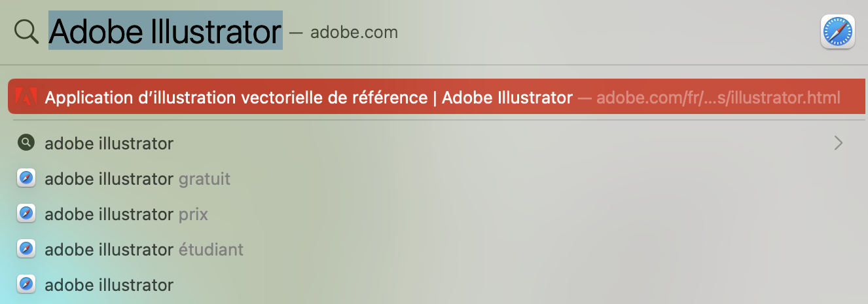
Task: Click the adobe.com/fr illustrator.html URL
Action: (718, 98)
